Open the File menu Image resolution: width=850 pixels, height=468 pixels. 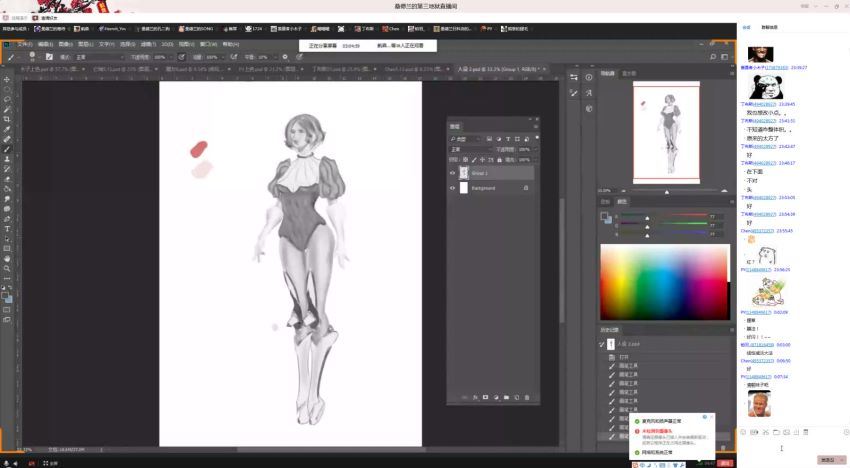[x=26, y=44]
